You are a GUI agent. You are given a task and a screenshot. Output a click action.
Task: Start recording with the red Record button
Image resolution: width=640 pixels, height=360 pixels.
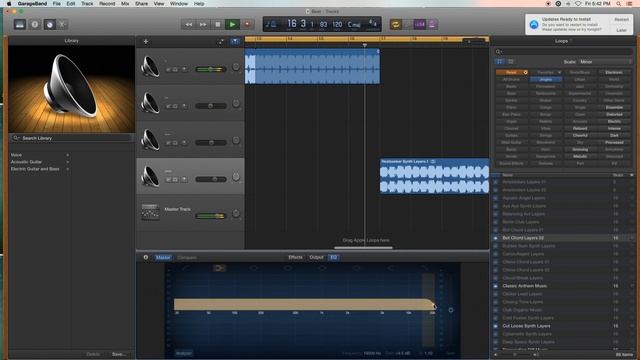tap(247, 24)
